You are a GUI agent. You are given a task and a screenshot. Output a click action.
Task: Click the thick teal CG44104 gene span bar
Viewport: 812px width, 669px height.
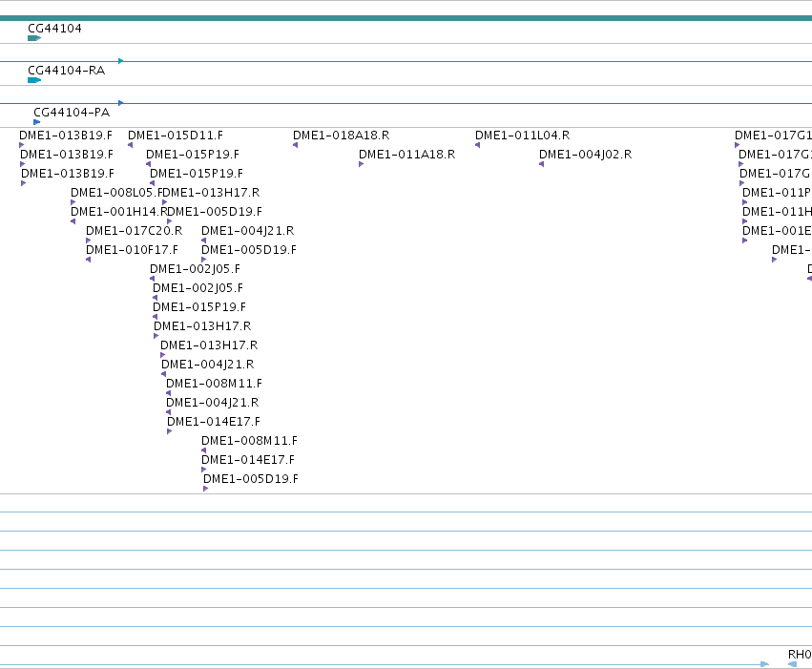pos(406,18)
